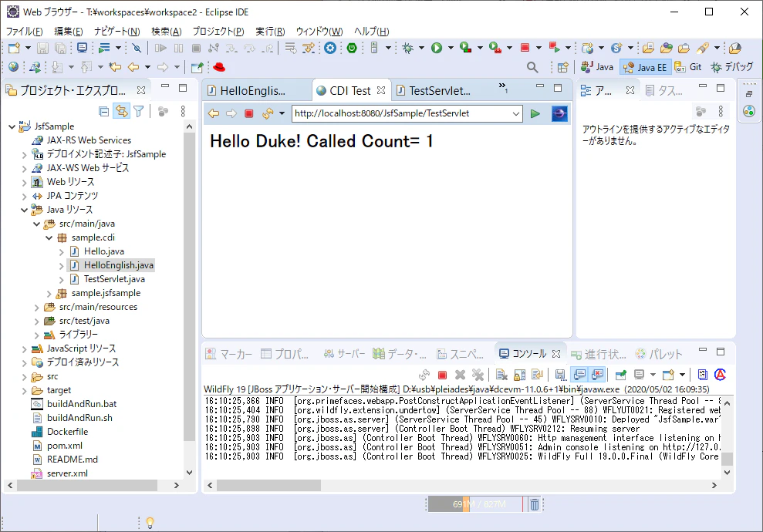This screenshot has width=763, height=532.
Task: Expand the target folder
Action: pyautogui.click(x=25, y=390)
